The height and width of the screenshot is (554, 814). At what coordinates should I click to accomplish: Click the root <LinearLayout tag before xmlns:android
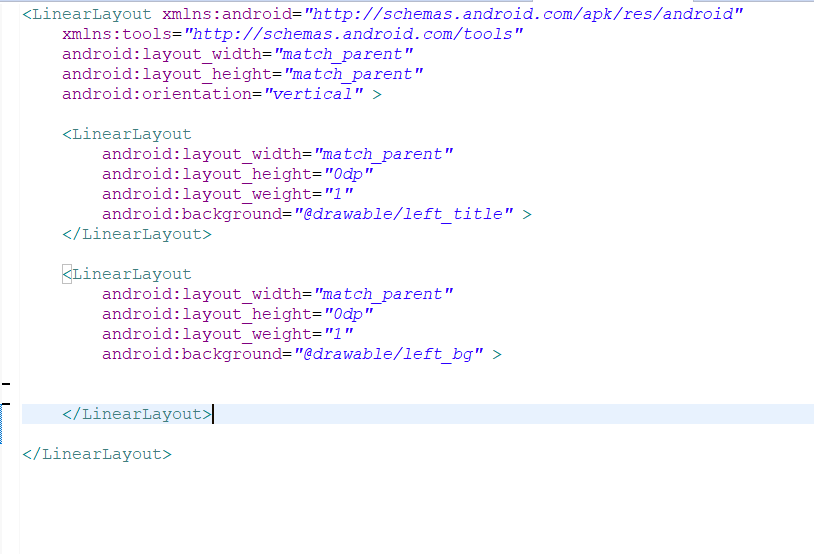pyautogui.click(x=87, y=14)
